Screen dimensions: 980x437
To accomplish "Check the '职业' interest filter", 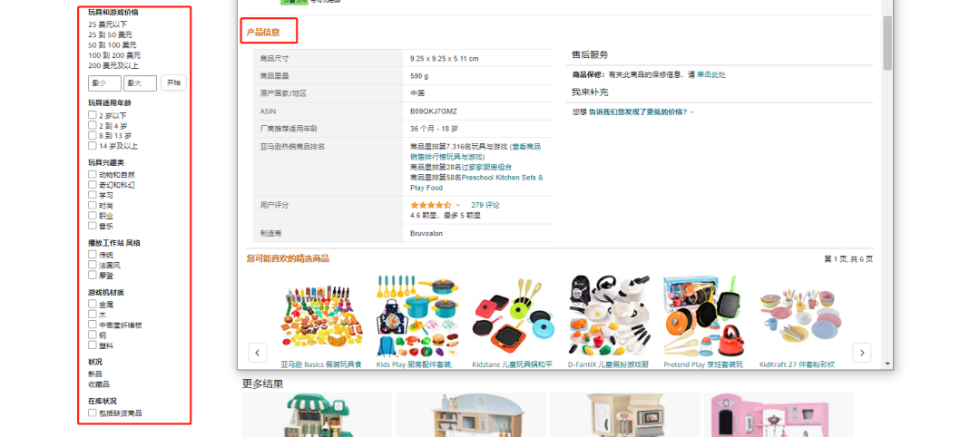I will (x=93, y=216).
